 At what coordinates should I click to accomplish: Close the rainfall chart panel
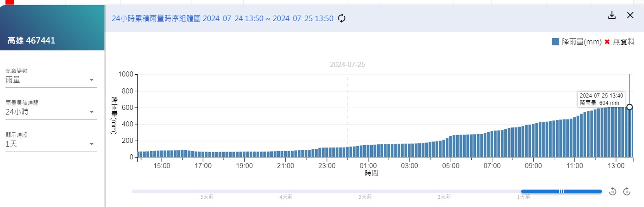pos(630,15)
